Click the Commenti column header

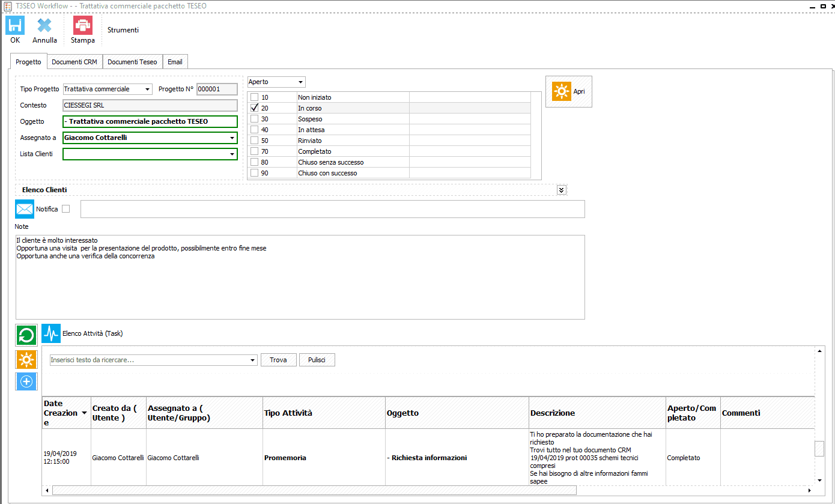pyautogui.click(x=767, y=413)
